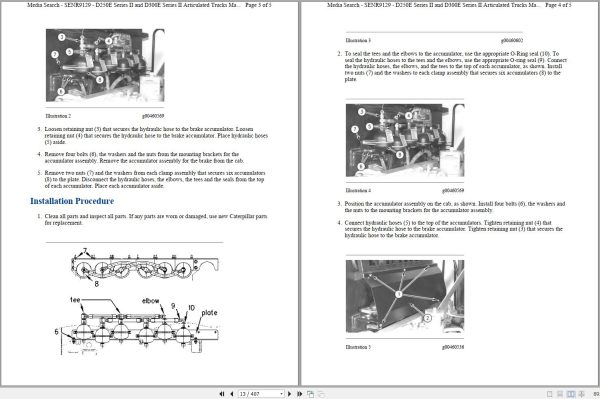The height and width of the screenshot is (399, 600).
Task: Click step 4 'Remove four bolts' paragraph
Action: [144, 157]
